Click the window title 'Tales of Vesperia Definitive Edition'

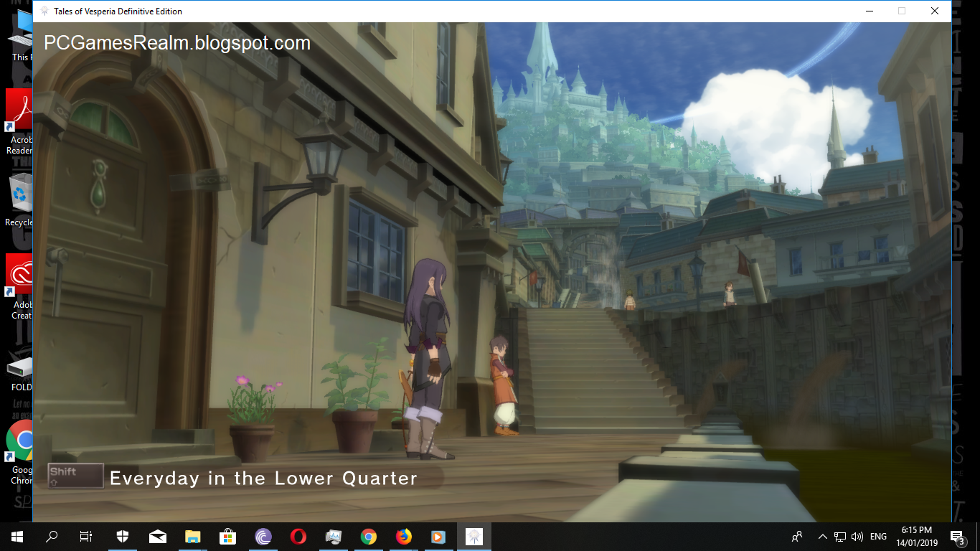118,11
